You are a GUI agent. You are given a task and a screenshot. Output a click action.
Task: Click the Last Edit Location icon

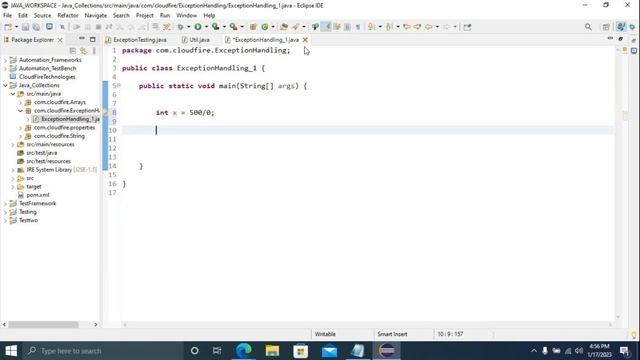tap(407, 27)
